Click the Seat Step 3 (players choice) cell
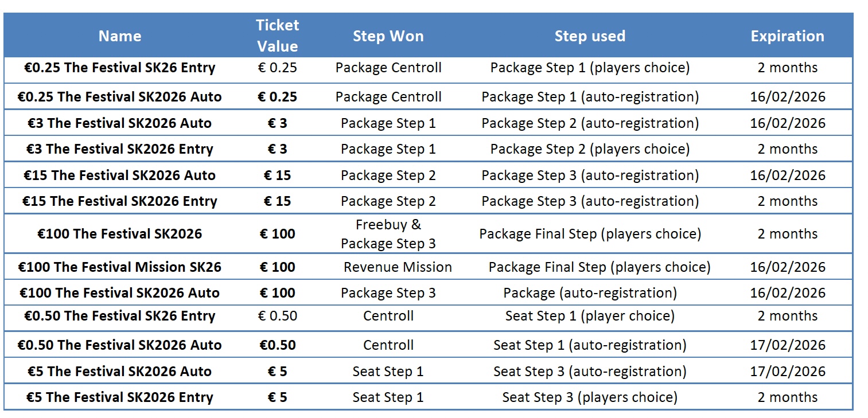The height and width of the screenshot is (418, 868). pyautogui.click(x=590, y=397)
